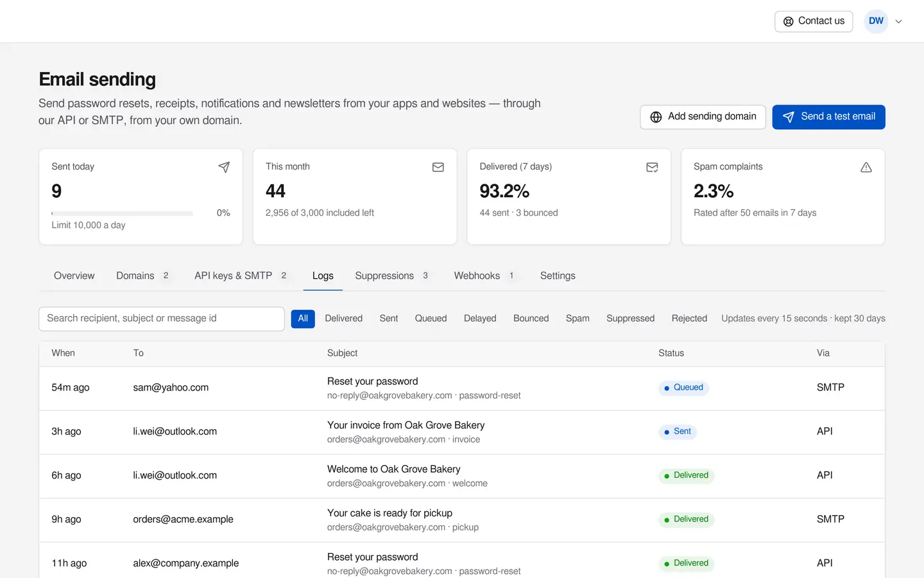Switch to the Domains tab
Image resolution: width=924 pixels, height=578 pixels.
pos(144,276)
